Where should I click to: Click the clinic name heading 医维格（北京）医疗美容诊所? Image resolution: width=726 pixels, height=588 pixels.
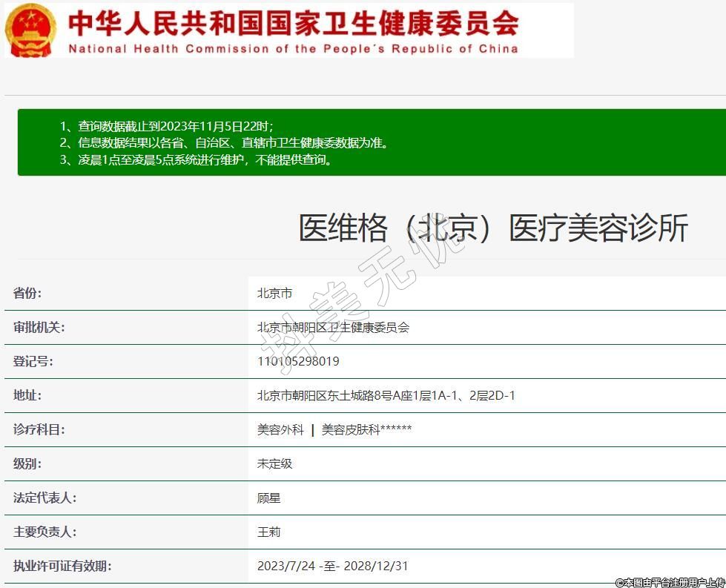[x=493, y=228]
